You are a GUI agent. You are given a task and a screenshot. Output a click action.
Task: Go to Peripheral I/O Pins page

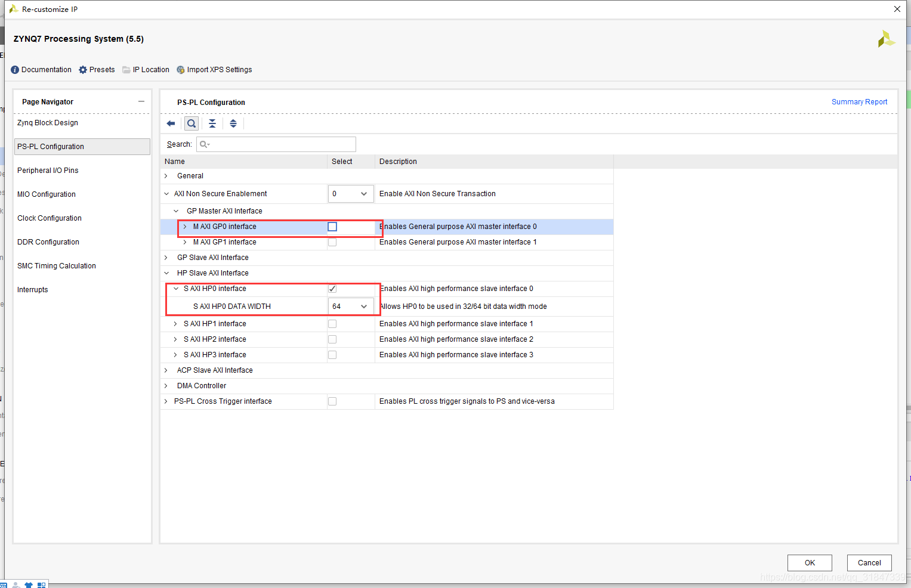pyautogui.click(x=48, y=171)
